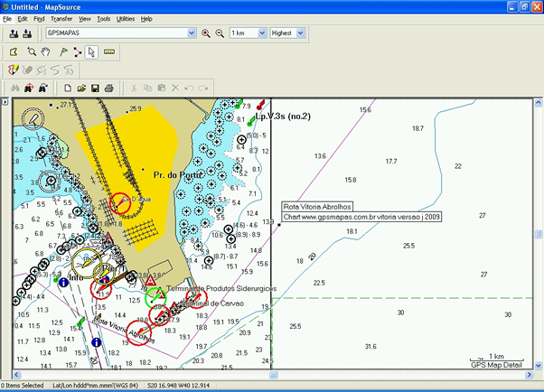Click the Open file toolbar button
544x392 pixels.
tap(80, 88)
